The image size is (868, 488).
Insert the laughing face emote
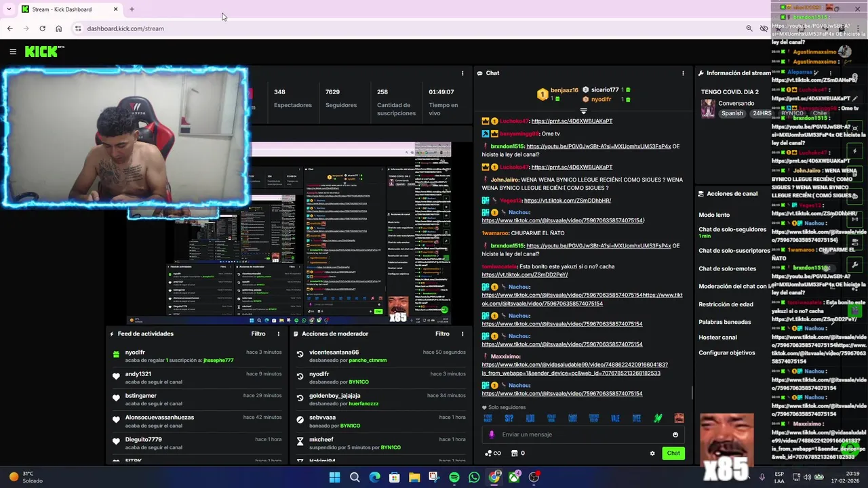point(679,418)
